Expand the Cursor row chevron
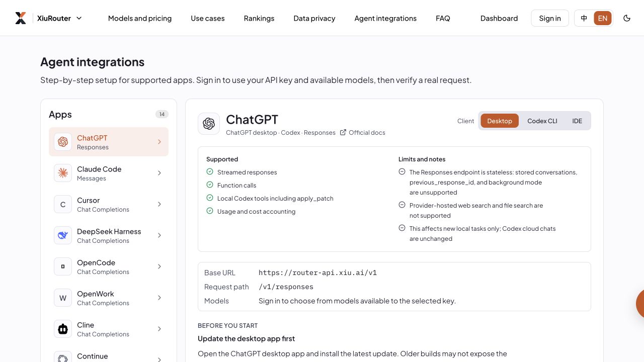The width and height of the screenshot is (644, 362). pyautogui.click(x=159, y=204)
